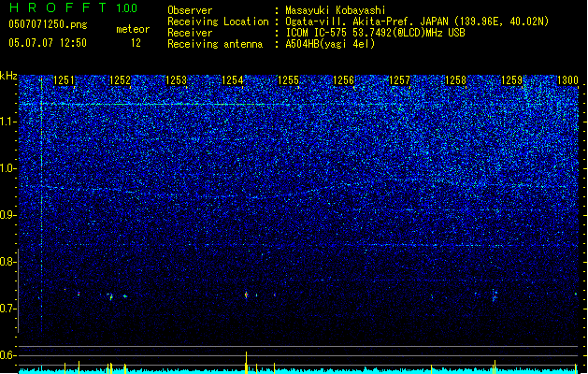Click the meteor count value 12
Viewport: 588px width, 374px height.
pyautogui.click(x=136, y=43)
